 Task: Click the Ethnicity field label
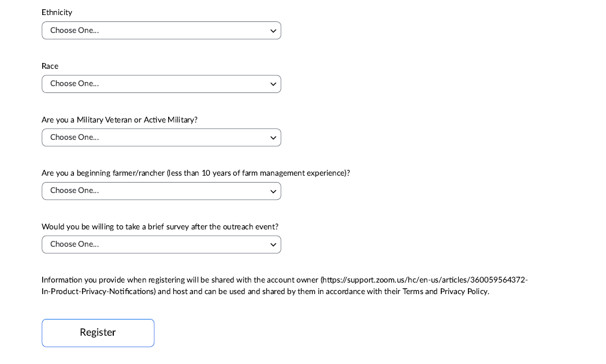pyautogui.click(x=57, y=13)
